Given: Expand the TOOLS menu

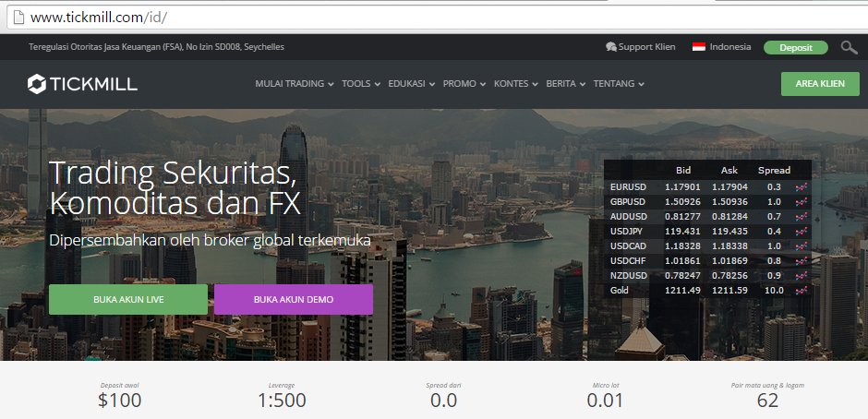Looking at the screenshot, I should tap(361, 84).
